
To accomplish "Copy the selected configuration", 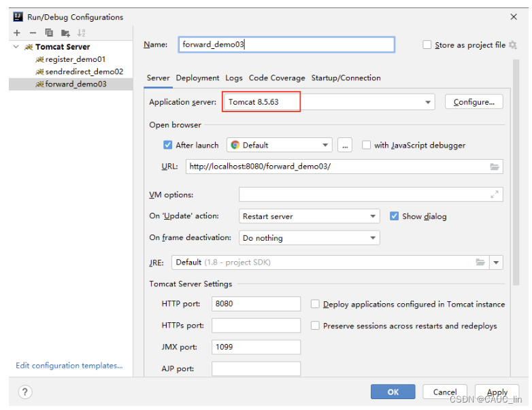I will click(49, 33).
